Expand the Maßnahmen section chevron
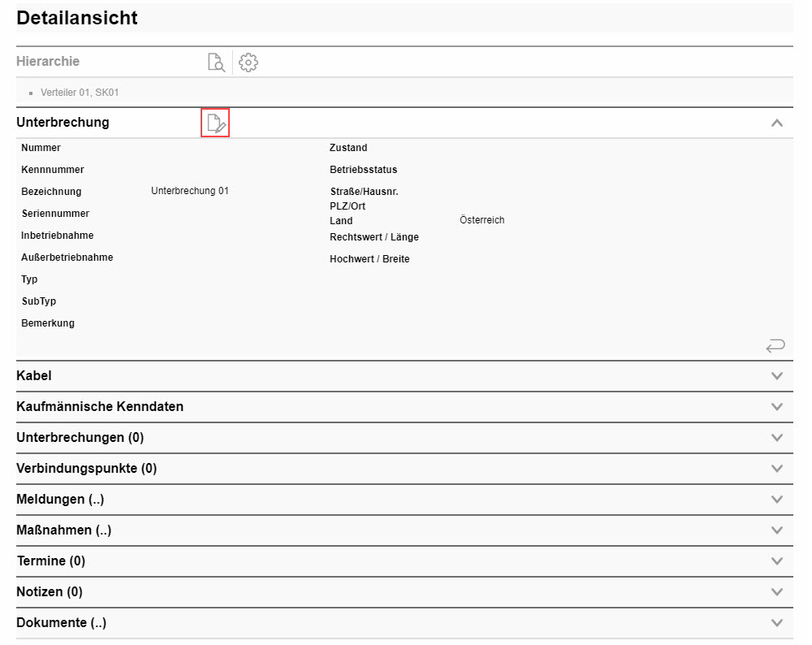This screenshot has width=812, height=645. coord(777,530)
